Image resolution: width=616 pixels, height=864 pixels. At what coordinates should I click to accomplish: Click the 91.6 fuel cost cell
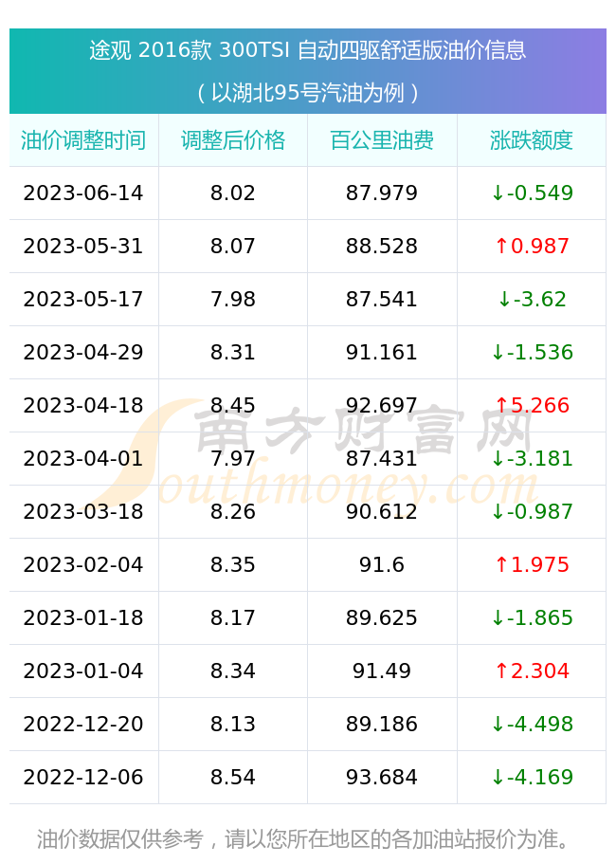382,564
